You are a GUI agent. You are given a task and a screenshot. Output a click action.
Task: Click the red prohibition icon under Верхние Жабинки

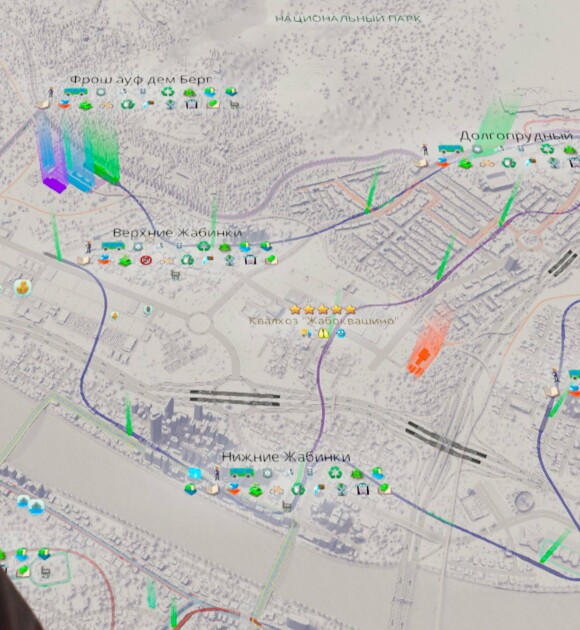pyautogui.click(x=146, y=260)
